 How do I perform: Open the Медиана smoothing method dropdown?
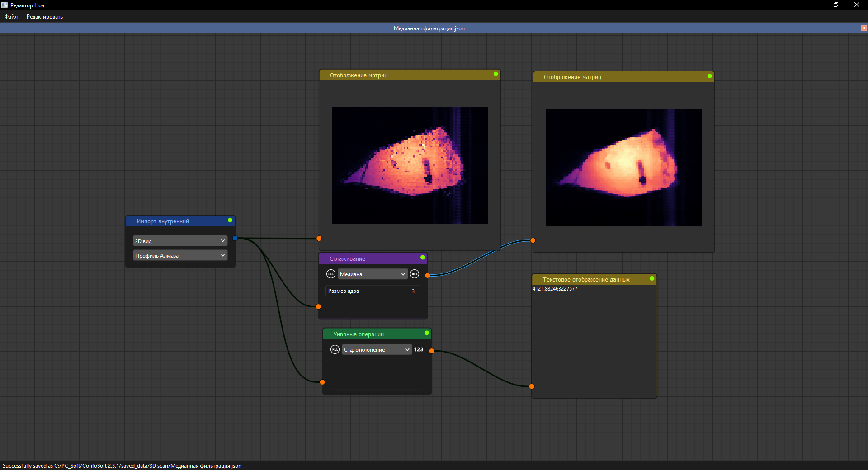(x=373, y=274)
